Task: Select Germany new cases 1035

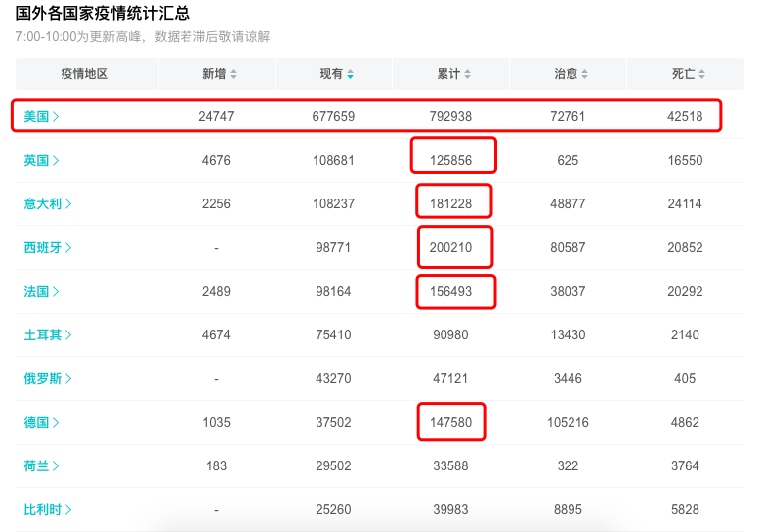Action: [x=216, y=422]
